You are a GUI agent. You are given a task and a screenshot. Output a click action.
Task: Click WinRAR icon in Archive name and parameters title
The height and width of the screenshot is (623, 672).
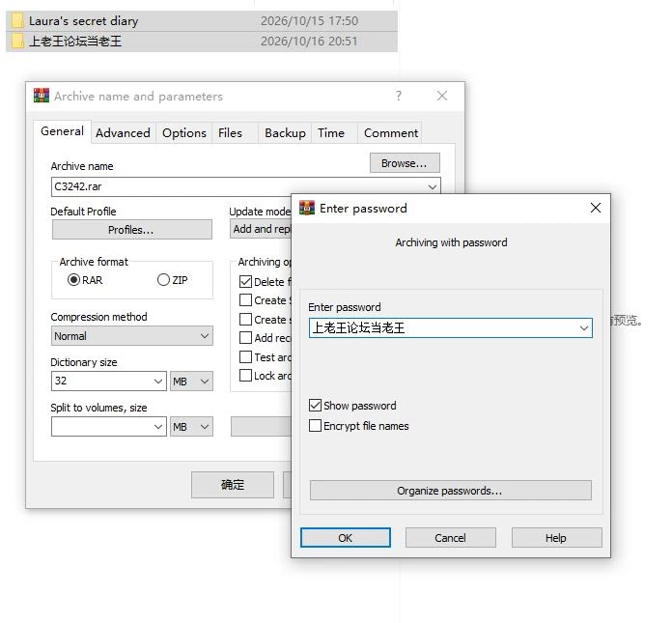pyautogui.click(x=42, y=96)
